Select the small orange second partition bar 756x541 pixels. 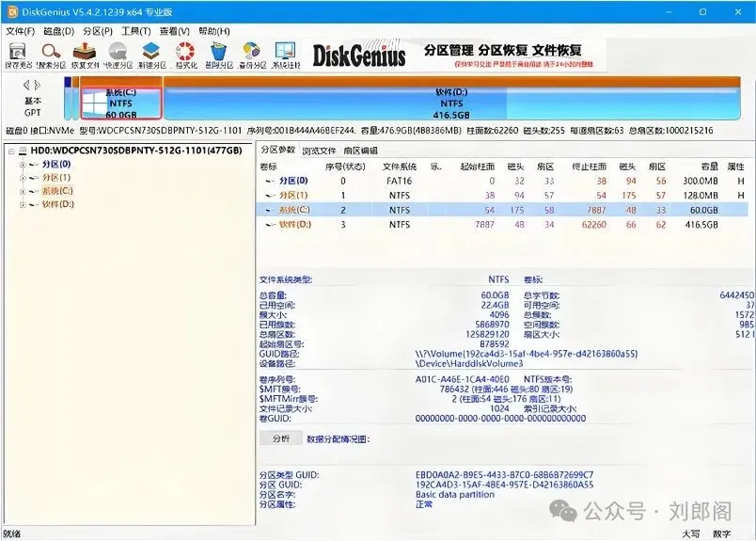pyautogui.click(x=76, y=99)
